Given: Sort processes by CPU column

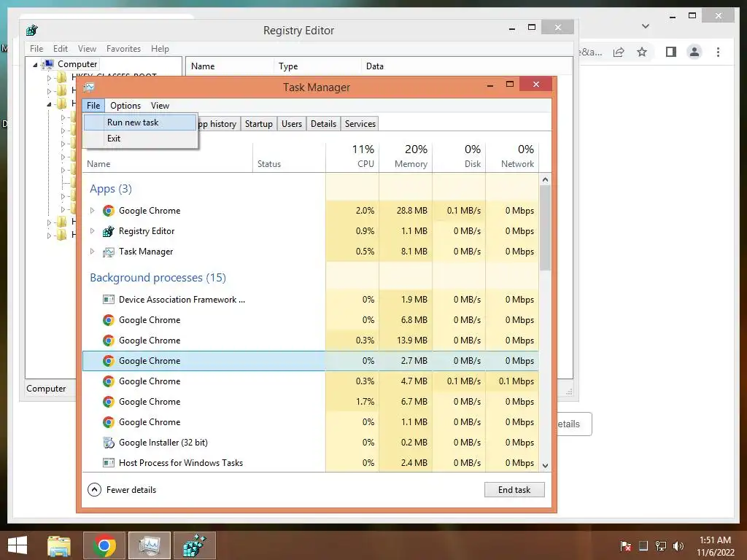Looking at the screenshot, I should [352, 157].
